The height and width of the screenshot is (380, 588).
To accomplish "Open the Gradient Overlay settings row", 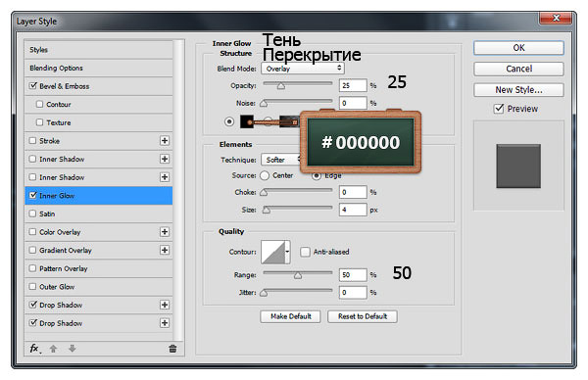I will click(99, 250).
